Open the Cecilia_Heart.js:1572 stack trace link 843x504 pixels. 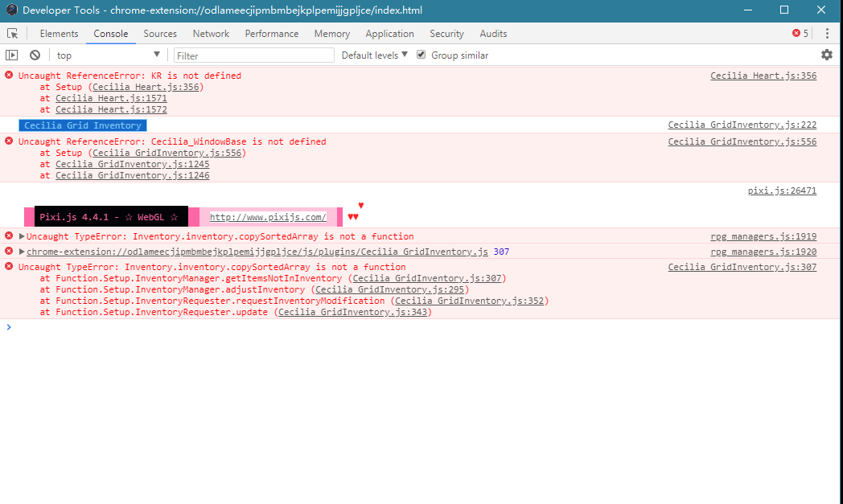pyautogui.click(x=111, y=109)
